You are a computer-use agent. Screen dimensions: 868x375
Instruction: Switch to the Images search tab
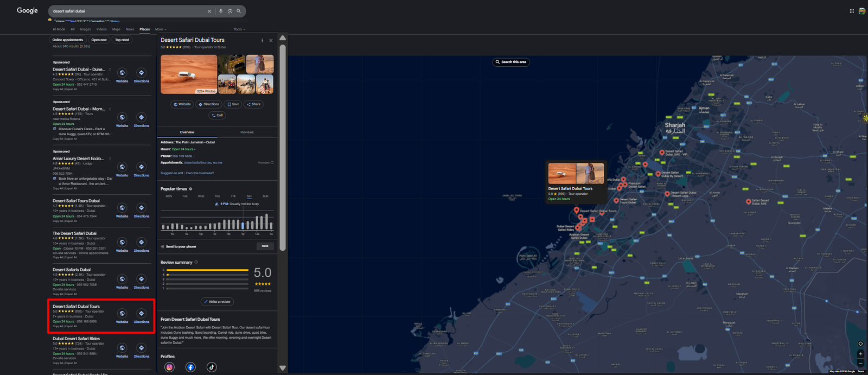(86, 29)
